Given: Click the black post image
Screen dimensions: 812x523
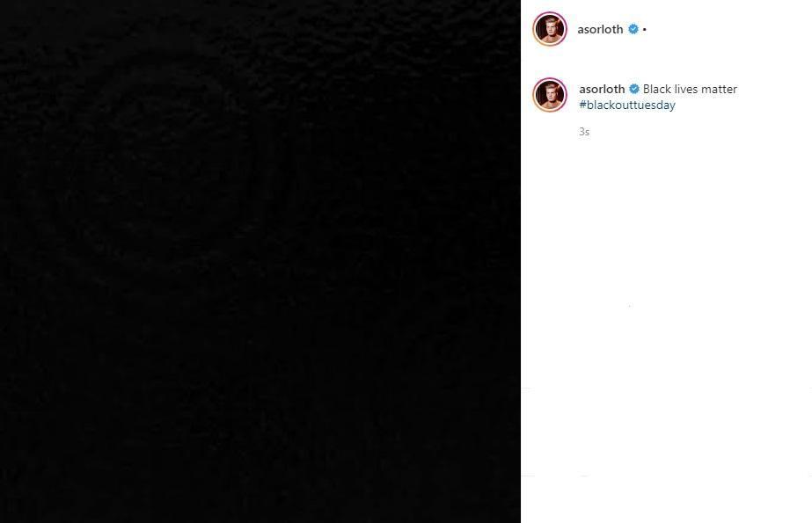Looking at the screenshot, I should (x=260, y=261).
